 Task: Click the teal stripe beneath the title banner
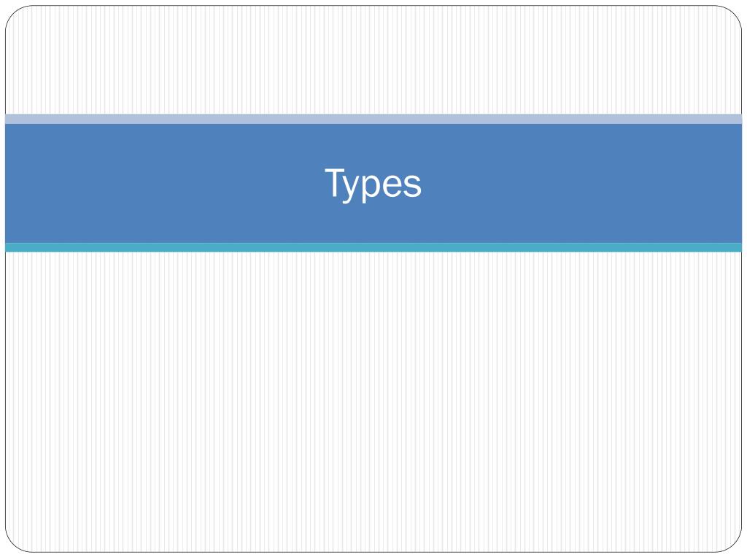click(373, 247)
